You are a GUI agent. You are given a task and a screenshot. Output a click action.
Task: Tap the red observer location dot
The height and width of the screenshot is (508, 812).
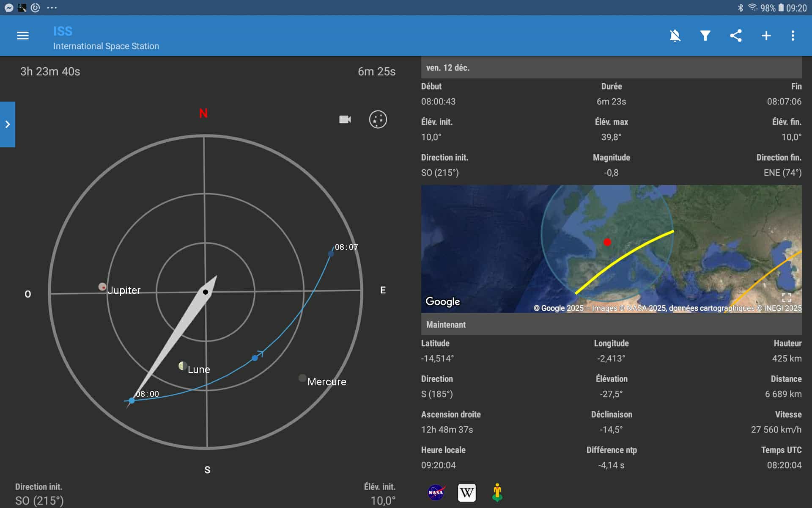click(x=607, y=242)
